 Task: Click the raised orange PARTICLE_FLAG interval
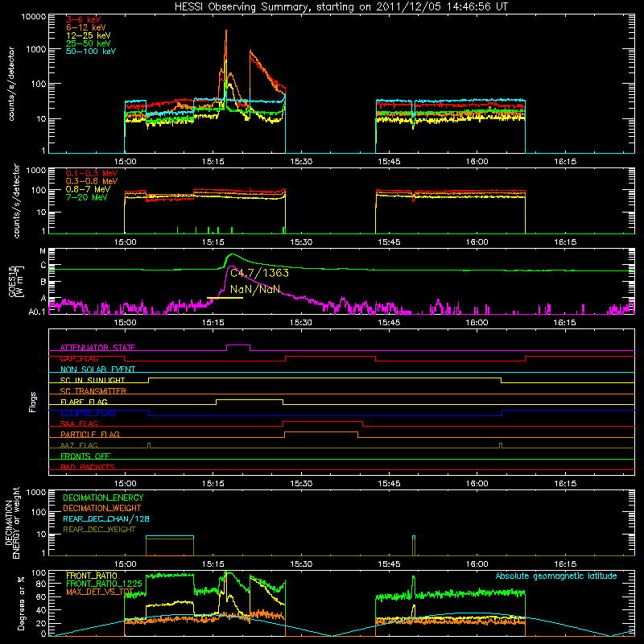click(x=321, y=432)
